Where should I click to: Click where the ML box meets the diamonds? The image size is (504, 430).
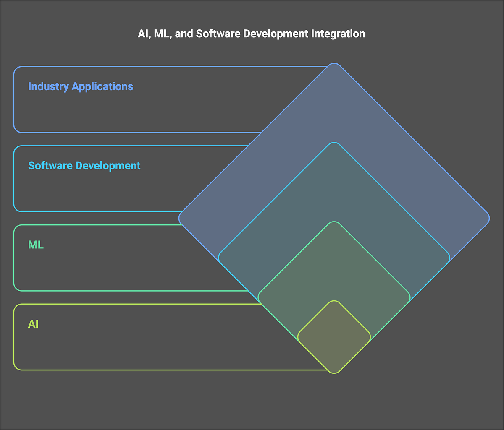[252, 257]
